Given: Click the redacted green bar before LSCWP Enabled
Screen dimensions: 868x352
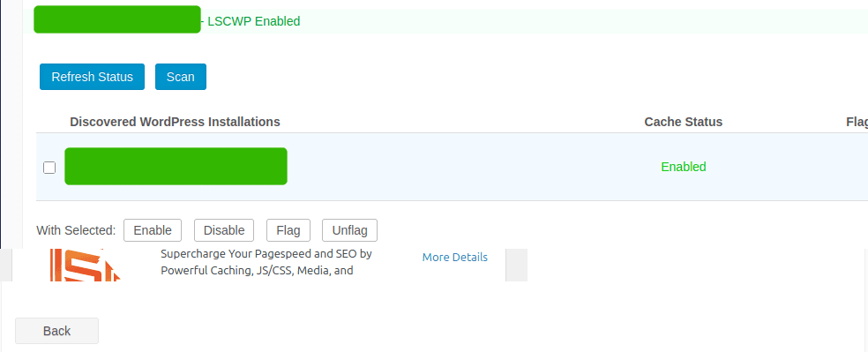Looking at the screenshot, I should coord(116,19).
